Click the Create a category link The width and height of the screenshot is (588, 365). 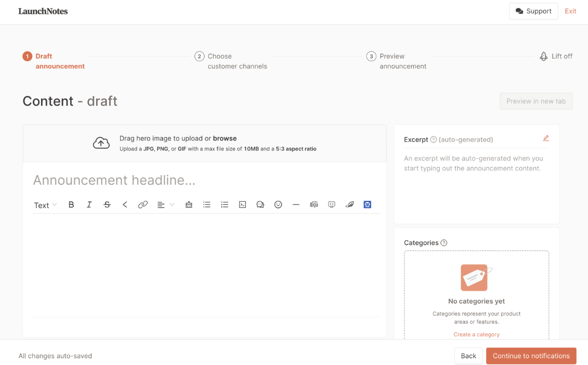476,335
